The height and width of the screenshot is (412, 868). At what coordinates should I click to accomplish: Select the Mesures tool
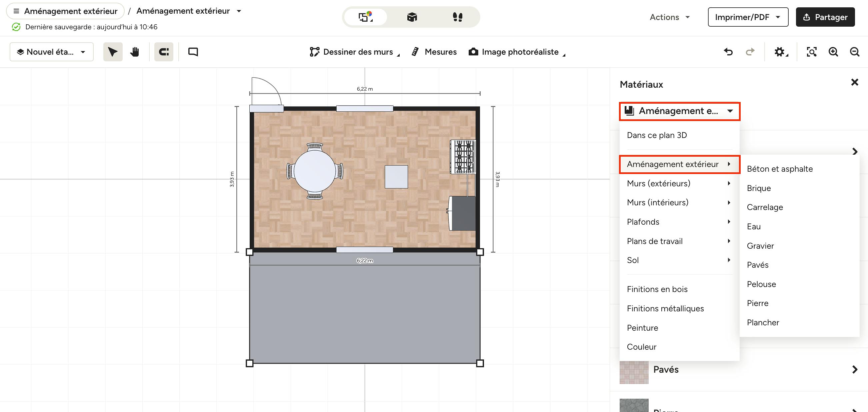pos(434,52)
